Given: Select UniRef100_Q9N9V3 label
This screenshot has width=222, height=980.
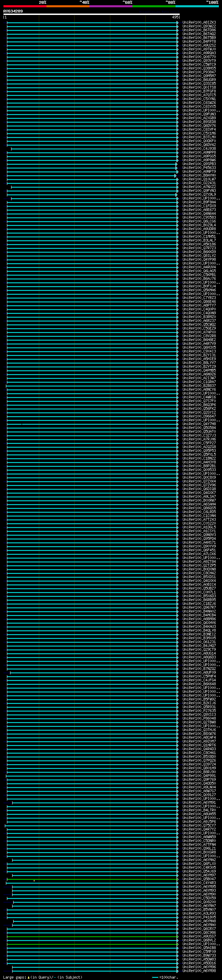Looking at the screenshot, I should point(199,535).
